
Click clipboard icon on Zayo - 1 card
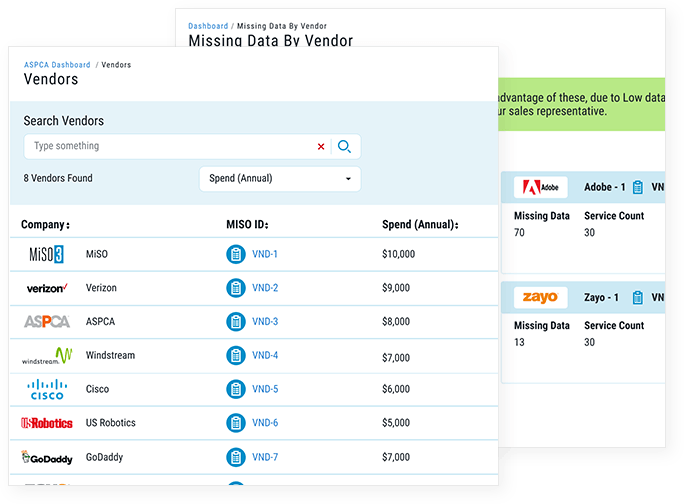click(638, 298)
